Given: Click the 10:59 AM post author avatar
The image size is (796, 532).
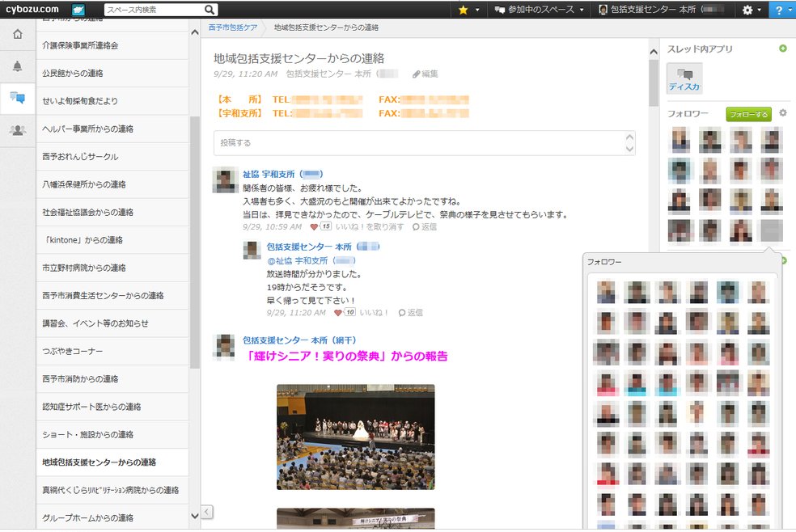Looking at the screenshot, I should [225, 180].
